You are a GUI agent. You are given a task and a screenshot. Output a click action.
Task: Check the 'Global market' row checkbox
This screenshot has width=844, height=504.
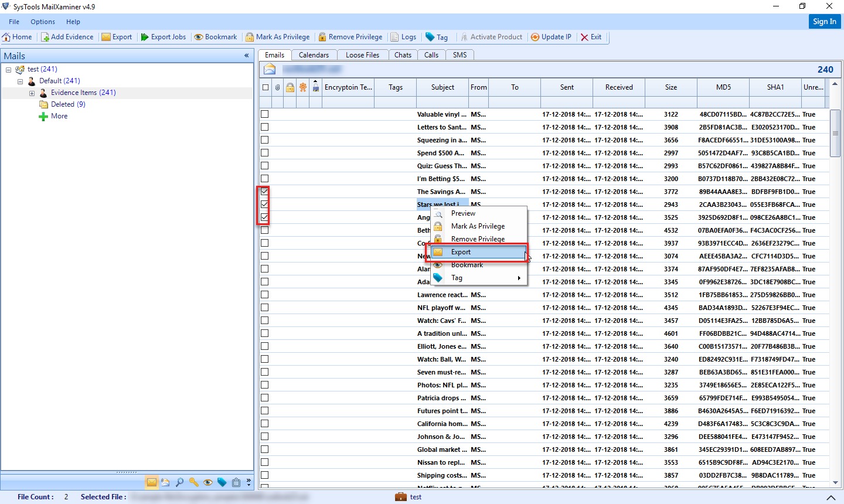(265, 449)
